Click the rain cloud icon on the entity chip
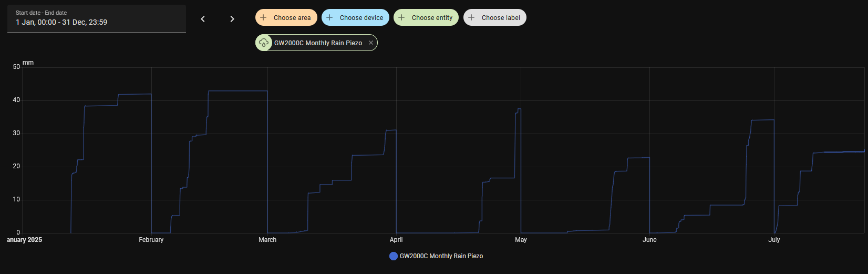This screenshot has height=274, width=868. click(x=264, y=43)
